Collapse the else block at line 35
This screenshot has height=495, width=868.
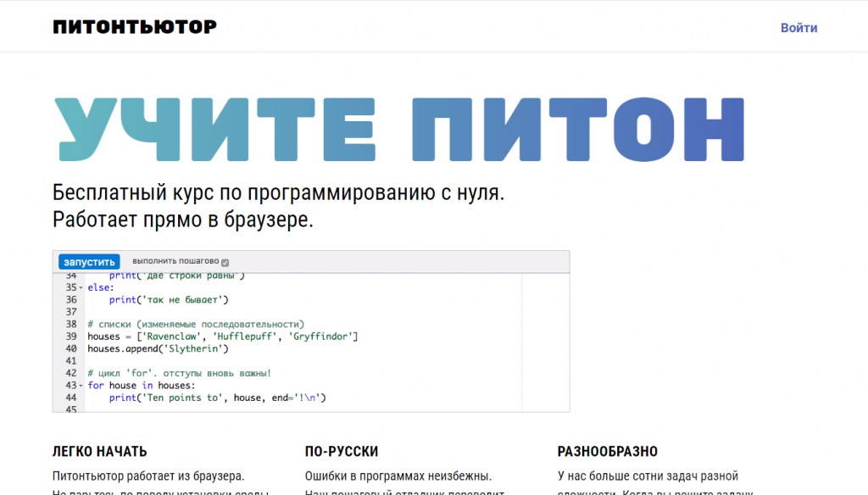[x=81, y=287]
